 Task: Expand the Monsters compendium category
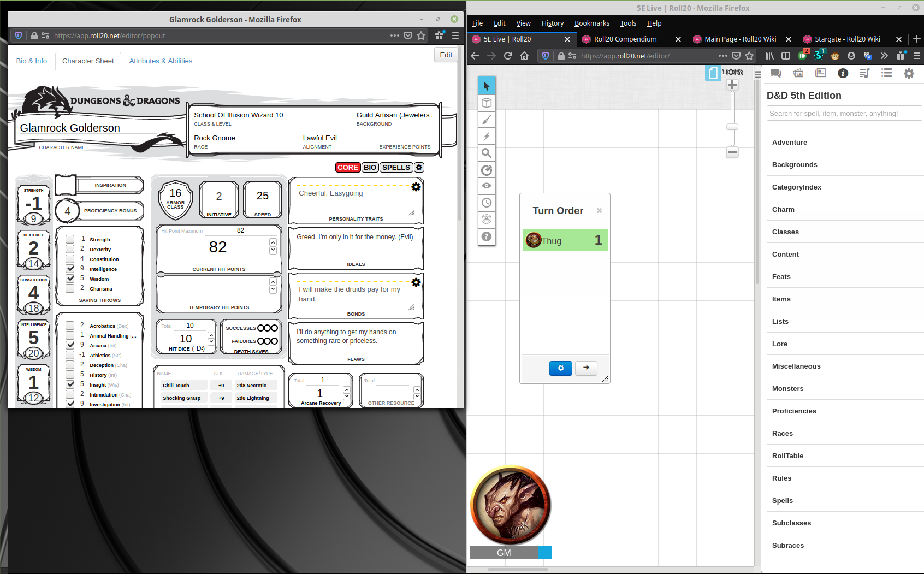[787, 389]
